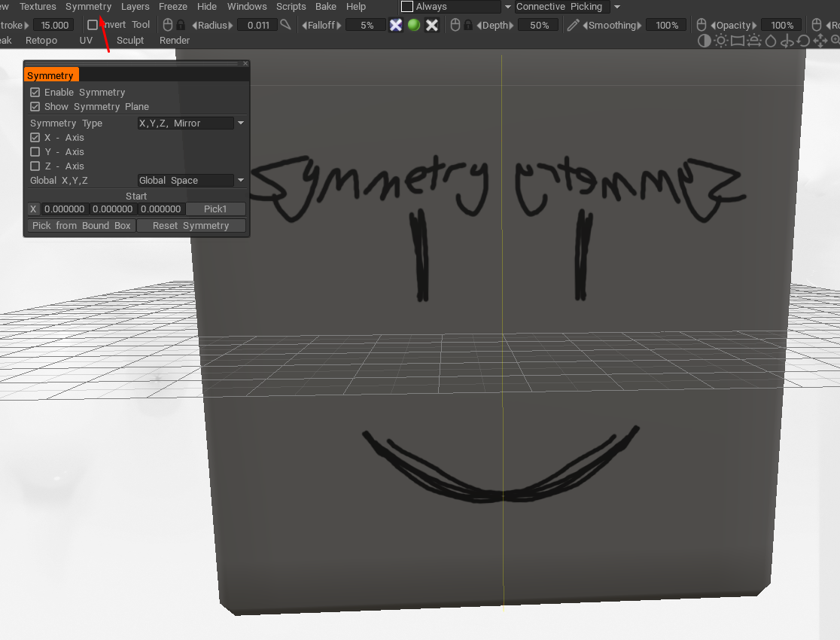Select the blue X falloff mode icon
This screenshot has width=840, height=640.
click(x=396, y=25)
